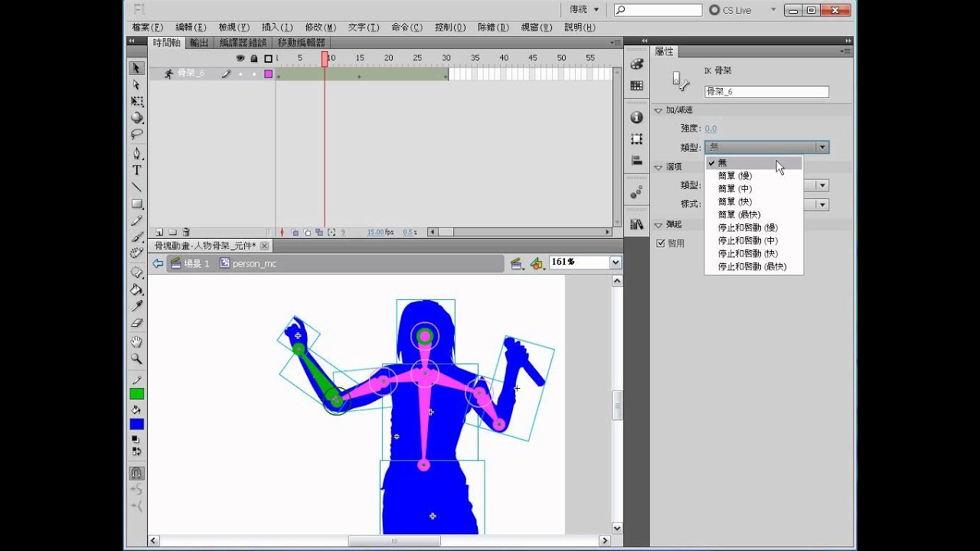Open the stage zoom 161% dropdown

pyautogui.click(x=615, y=262)
